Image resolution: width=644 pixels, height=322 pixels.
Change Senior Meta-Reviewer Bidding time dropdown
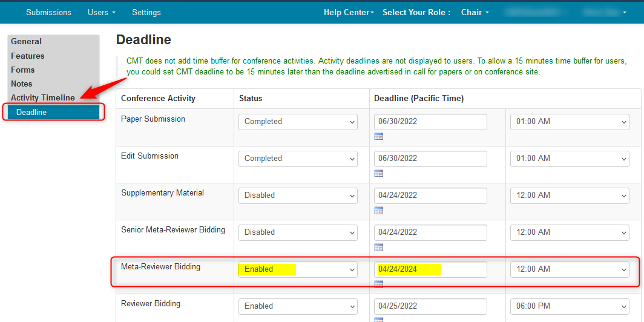(x=570, y=233)
